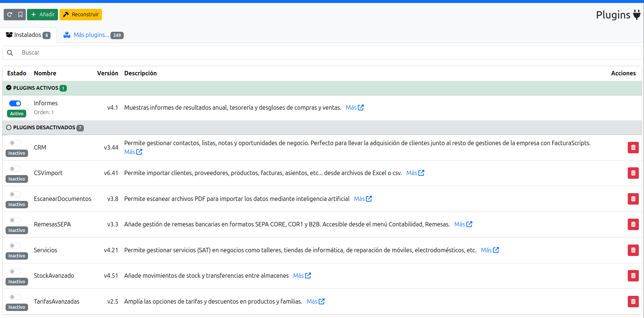
Task: Click the CSVimport plugin name
Action: (48, 173)
